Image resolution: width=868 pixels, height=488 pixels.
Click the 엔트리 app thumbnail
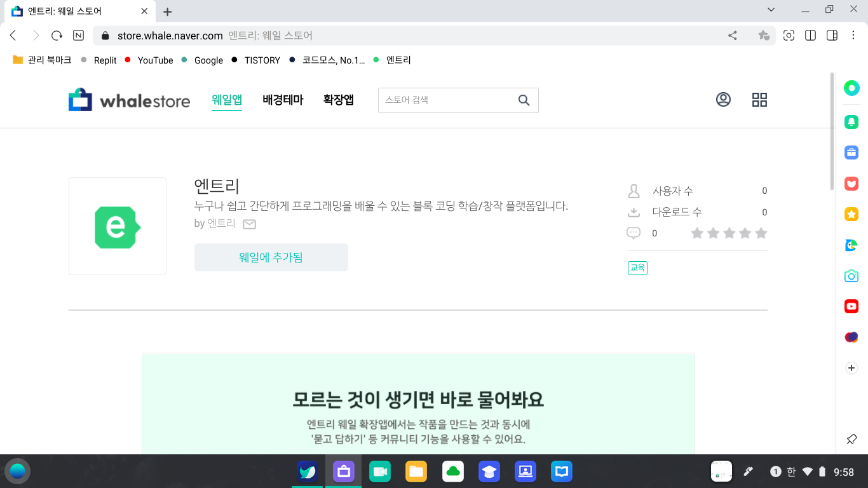click(118, 226)
